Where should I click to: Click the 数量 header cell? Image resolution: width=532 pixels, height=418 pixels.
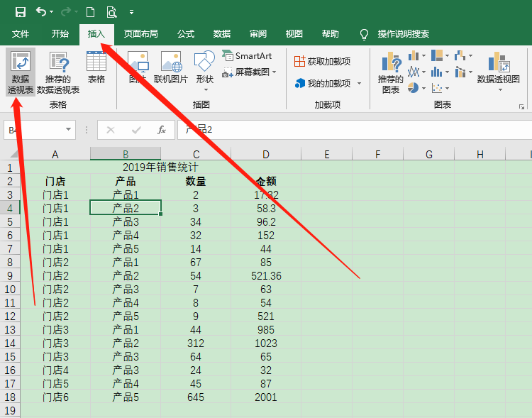[196, 181]
